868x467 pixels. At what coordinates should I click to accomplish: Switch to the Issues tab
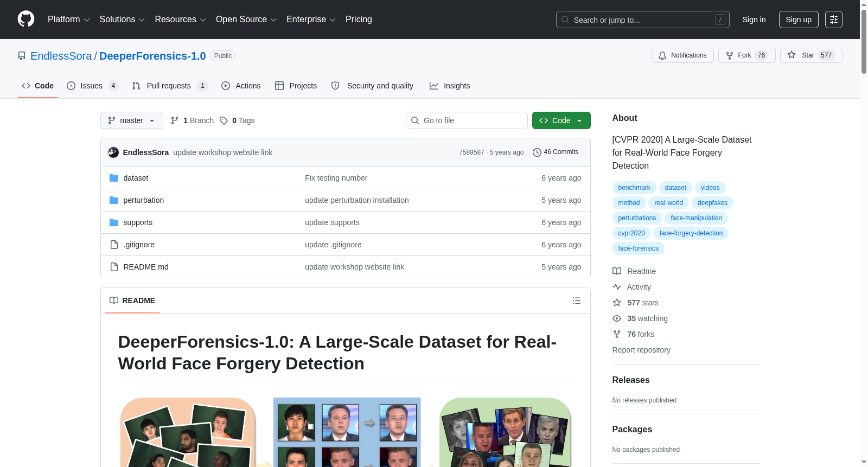92,86
